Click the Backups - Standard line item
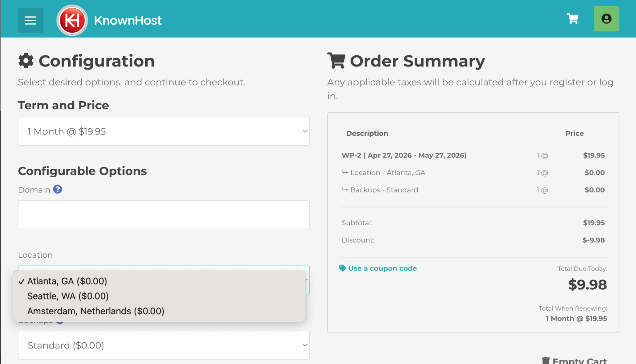Screen dimensions: 636x364 click(x=473, y=190)
